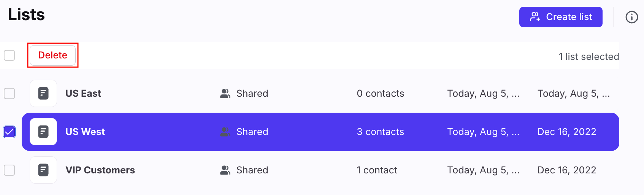The image size is (644, 195).
Task: Click the 1 list selected label
Action: click(x=589, y=57)
